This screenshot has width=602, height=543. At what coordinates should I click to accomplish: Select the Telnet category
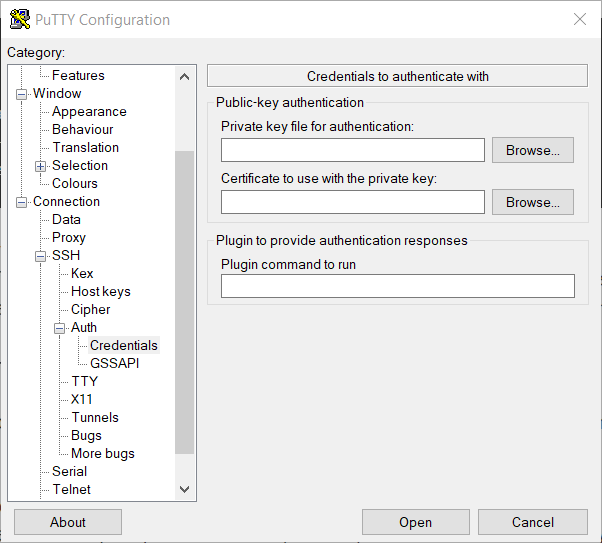pos(71,490)
